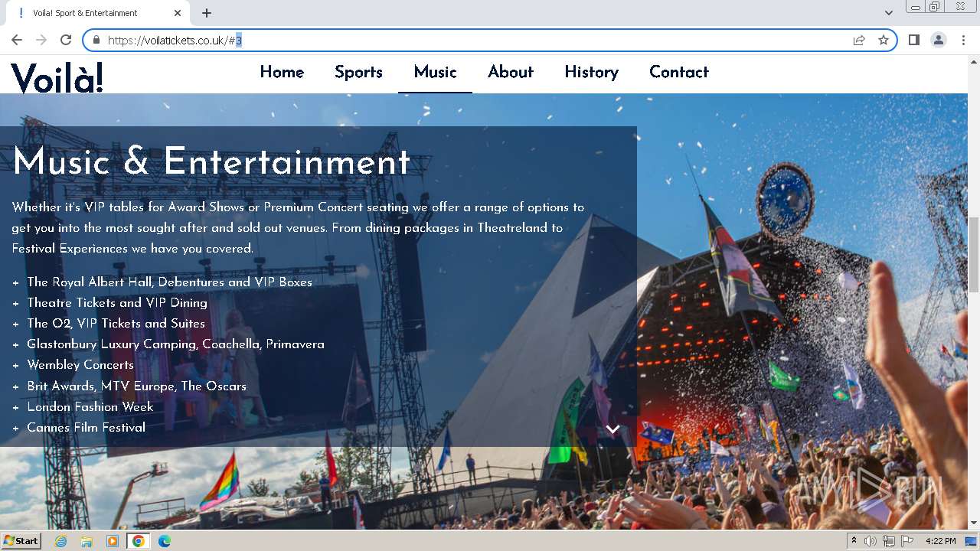Click the down chevron below the list
Image resolution: width=980 pixels, height=551 pixels.
[612, 429]
